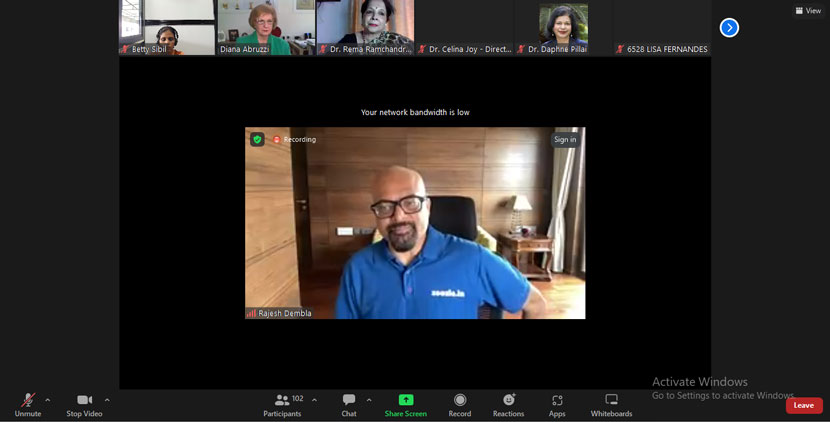The height and width of the screenshot is (422, 830).
Task: Expand audio options arrow beside Unmute
Action: [47, 400]
